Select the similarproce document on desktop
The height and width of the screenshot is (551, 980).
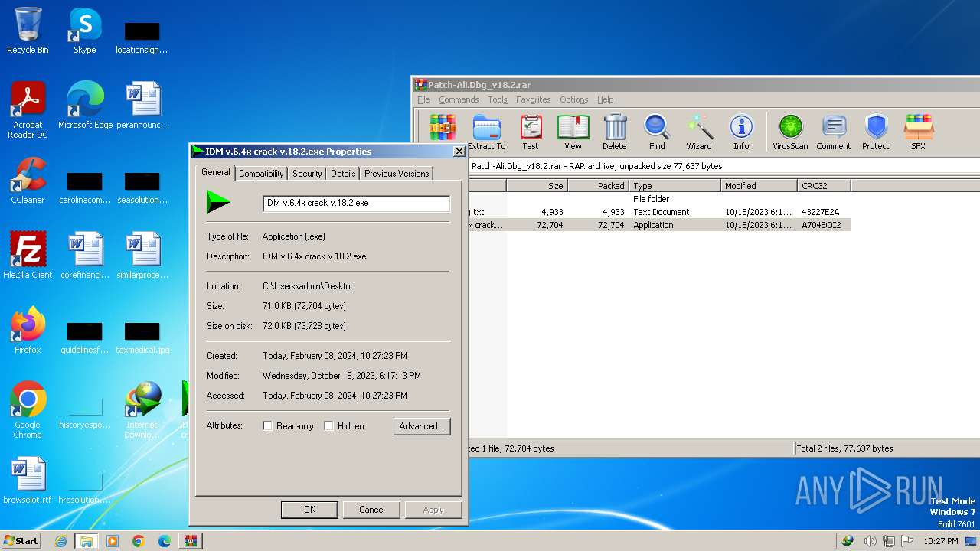click(x=142, y=256)
